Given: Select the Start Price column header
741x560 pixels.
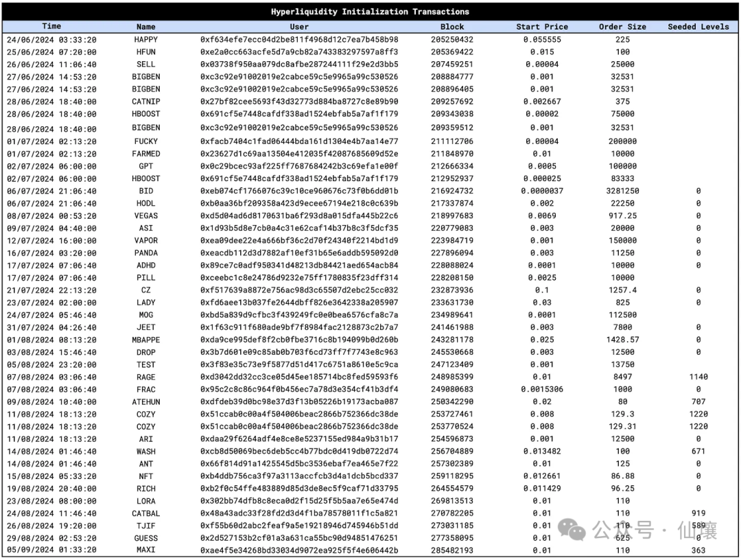Looking at the screenshot, I should click(x=542, y=27).
